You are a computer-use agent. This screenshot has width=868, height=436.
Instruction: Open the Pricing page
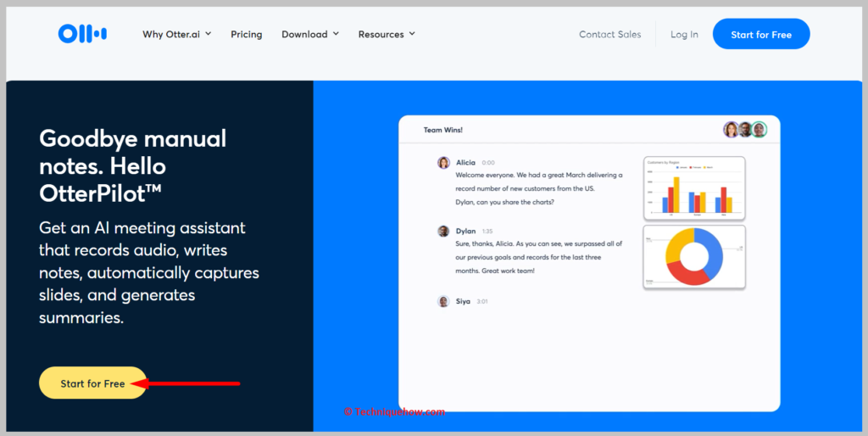pyautogui.click(x=247, y=34)
